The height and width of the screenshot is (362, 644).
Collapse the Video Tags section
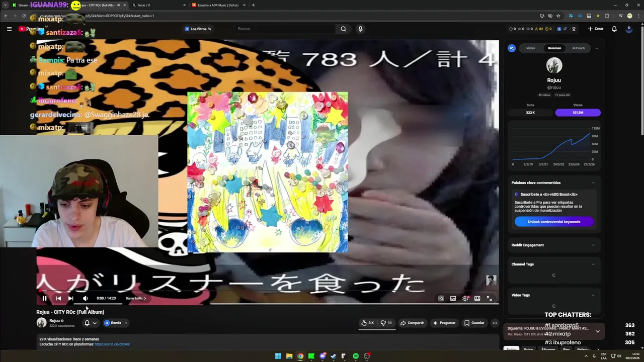(x=593, y=295)
